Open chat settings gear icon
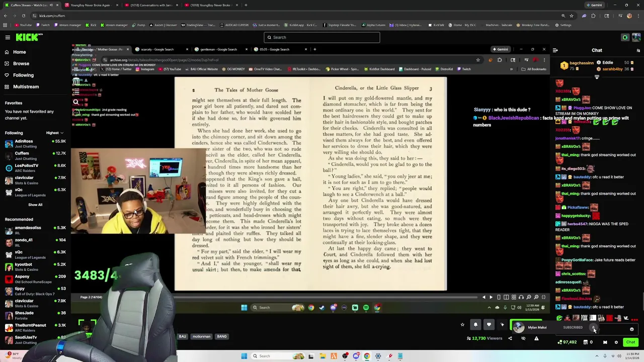Viewport: 644px width, 362px height. (x=616, y=342)
